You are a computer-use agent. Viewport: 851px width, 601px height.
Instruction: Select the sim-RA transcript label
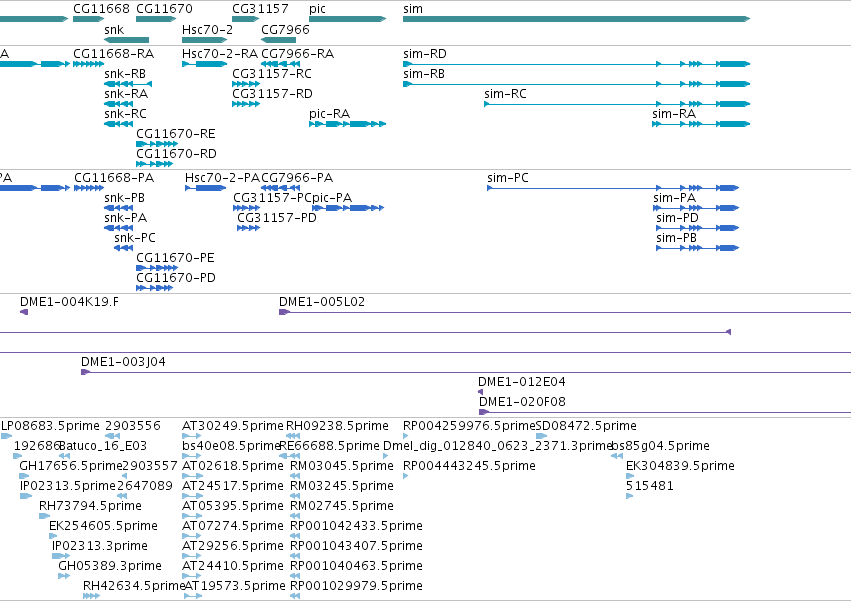click(x=674, y=114)
